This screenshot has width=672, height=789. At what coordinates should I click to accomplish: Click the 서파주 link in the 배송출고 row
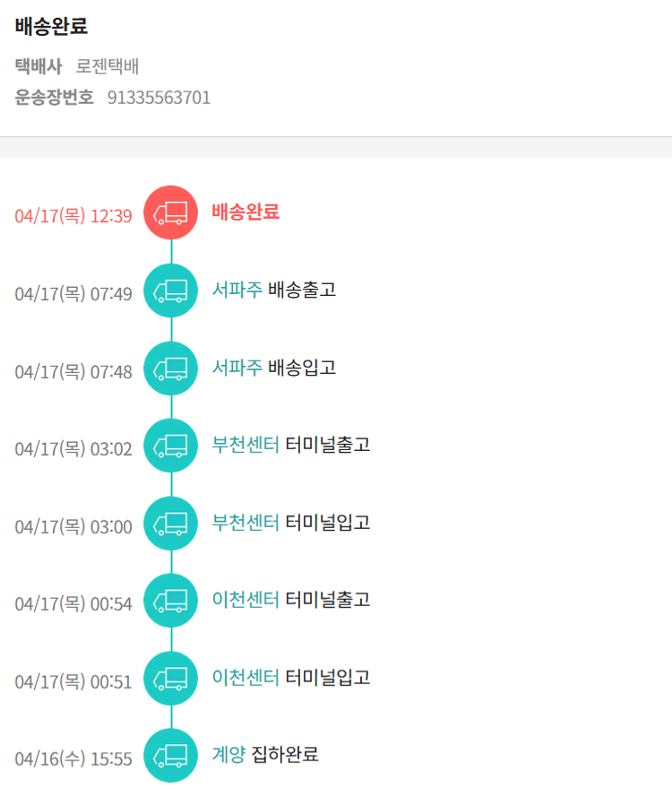click(x=237, y=290)
